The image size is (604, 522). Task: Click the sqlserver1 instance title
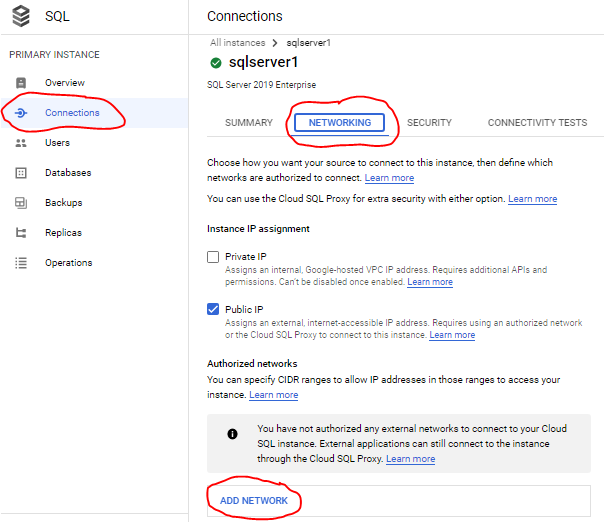pos(263,62)
